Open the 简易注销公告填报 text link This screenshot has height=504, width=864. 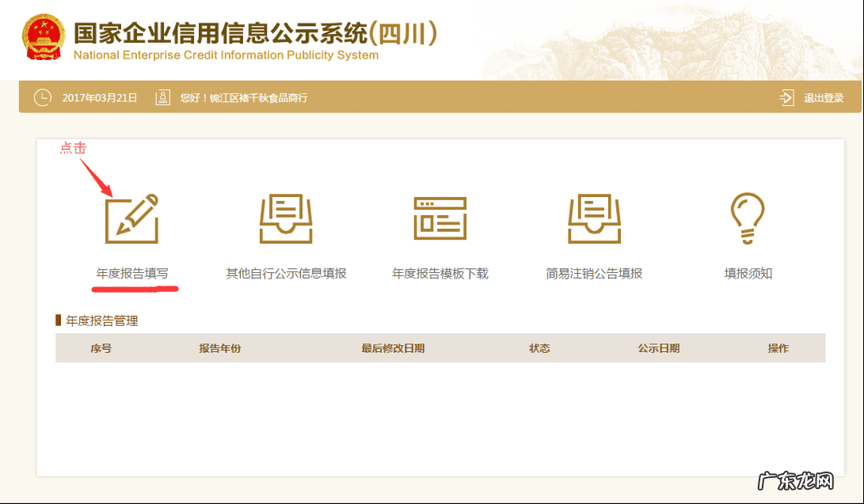point(594,274)
